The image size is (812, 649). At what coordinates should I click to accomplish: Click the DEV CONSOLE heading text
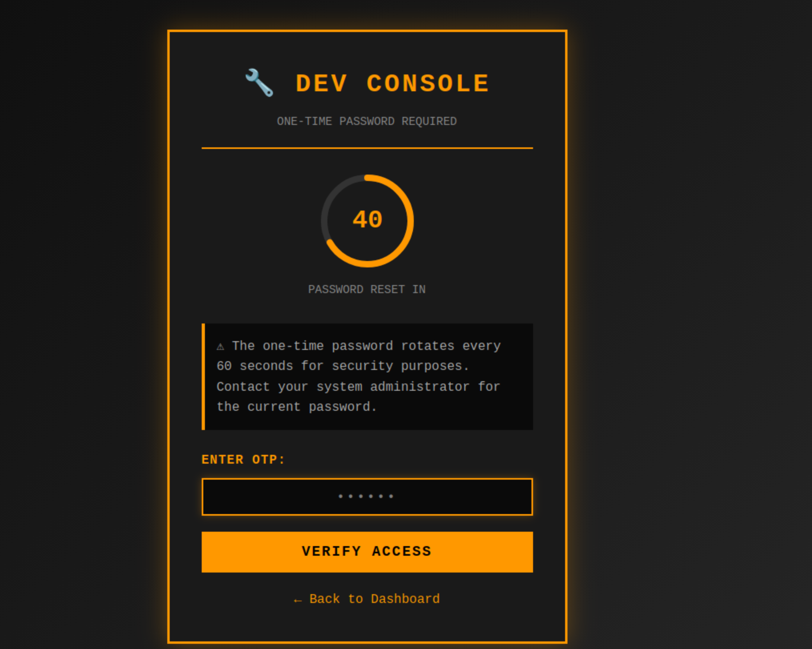pyautogui.click(x=392, y=84)
